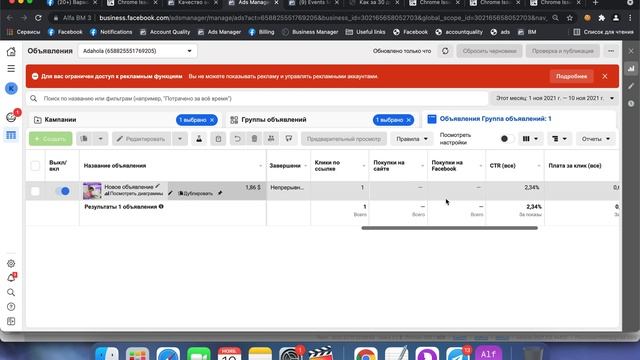Click the comment/tag icon in toolbar
This screenshot has height=360, width=640.
[x=289, y=139]
